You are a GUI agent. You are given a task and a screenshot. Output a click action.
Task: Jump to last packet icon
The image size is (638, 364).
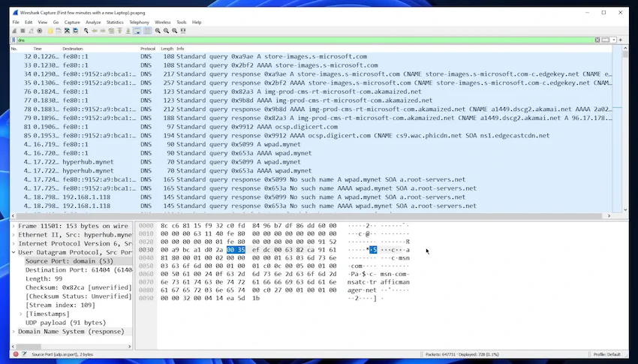128,31
